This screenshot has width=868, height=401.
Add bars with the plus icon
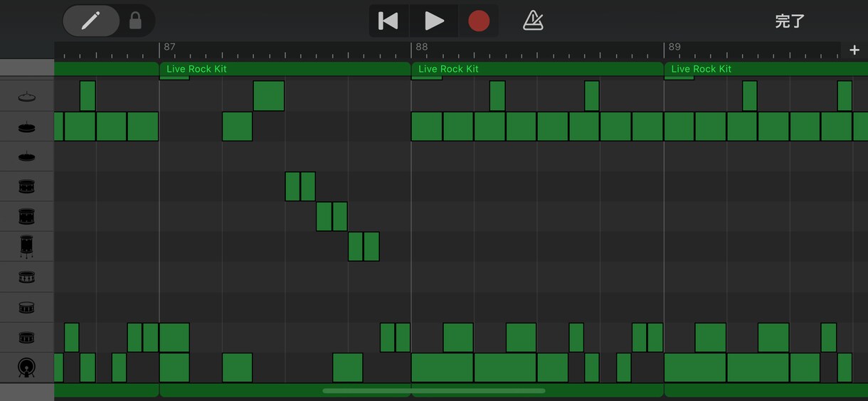click(854, 50)
